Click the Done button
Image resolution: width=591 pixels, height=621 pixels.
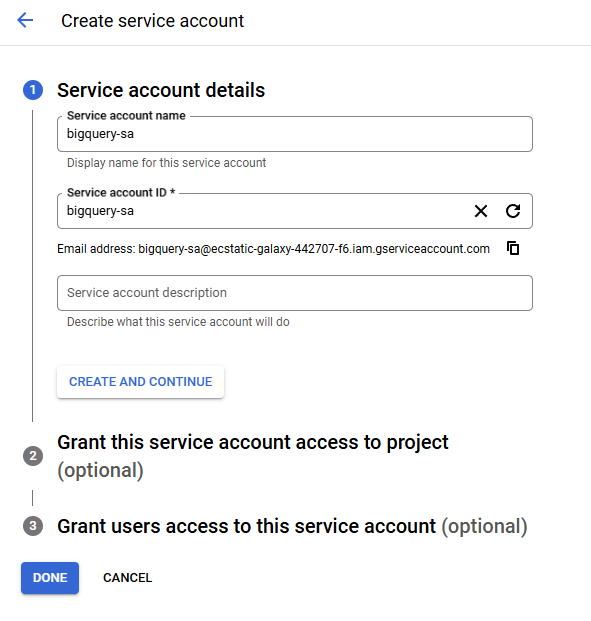50,578
